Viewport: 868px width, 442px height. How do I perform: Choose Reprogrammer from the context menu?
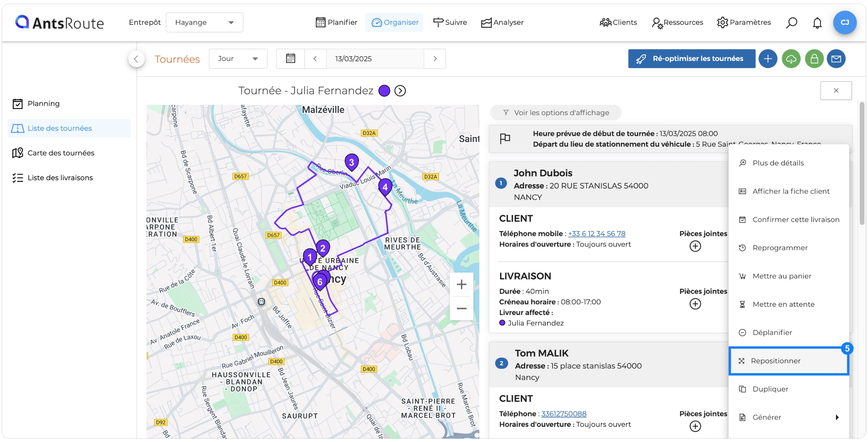(789, 248)
